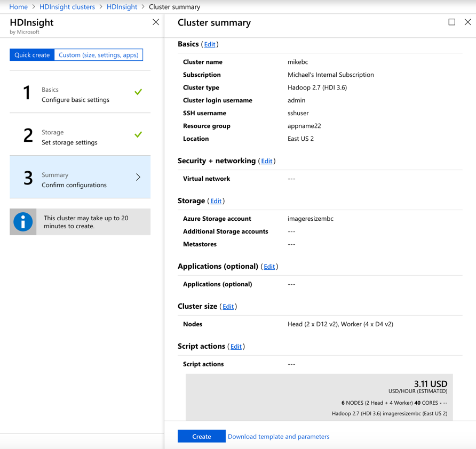Click the Basics step green checkmark
This screenshot has height=449, width=476.
pyautogui.click(x=138, y=92)
